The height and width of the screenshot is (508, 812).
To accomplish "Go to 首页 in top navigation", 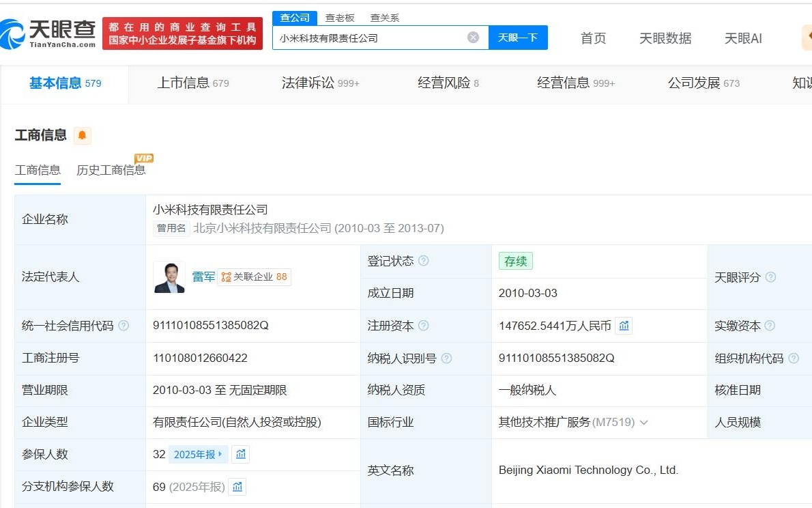I will (x=593, y=38).
